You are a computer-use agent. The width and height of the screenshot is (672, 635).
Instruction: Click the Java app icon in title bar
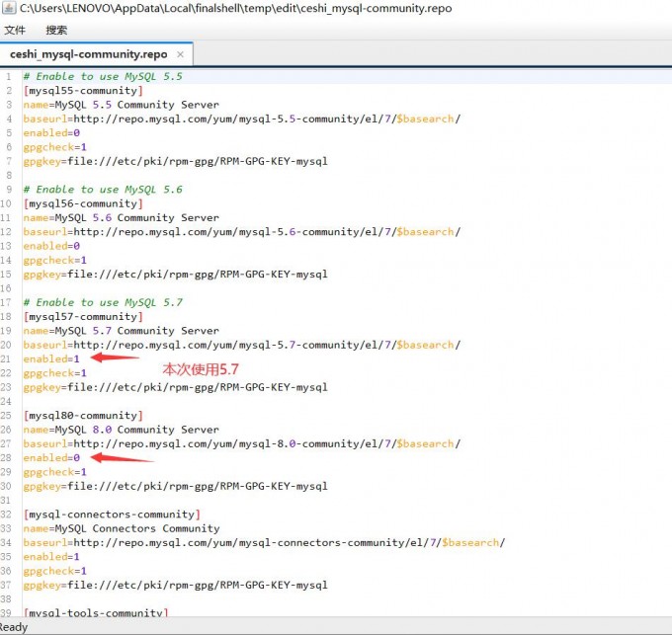9,8
